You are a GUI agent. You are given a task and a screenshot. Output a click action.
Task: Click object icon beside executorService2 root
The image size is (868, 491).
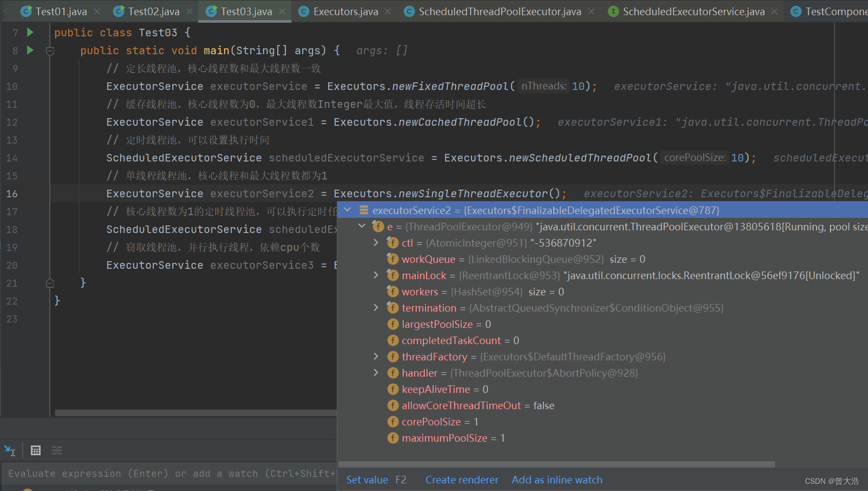click(x=364, y=210)
